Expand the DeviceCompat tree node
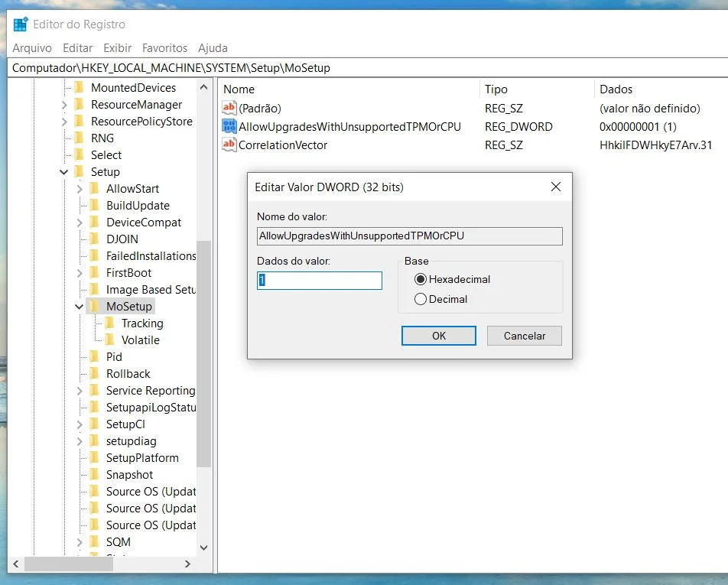 point(80,223)
